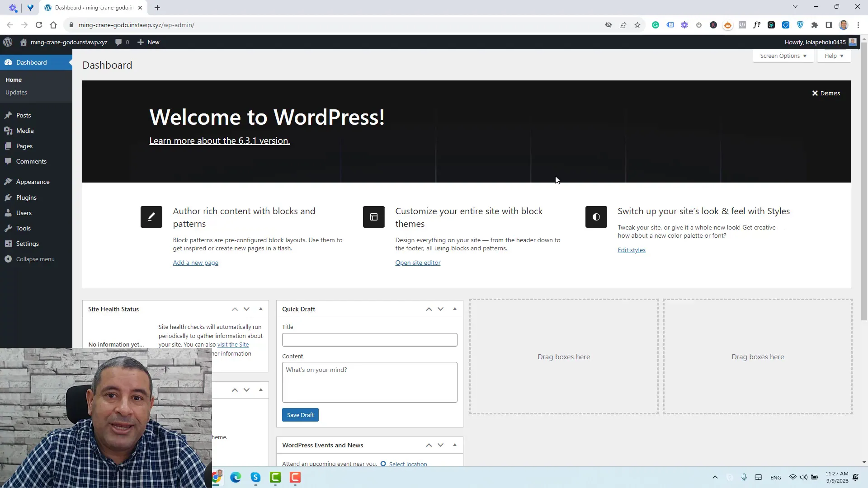Click Edit styles link
This screenshot has height=488, width=868.
(632, 250)
